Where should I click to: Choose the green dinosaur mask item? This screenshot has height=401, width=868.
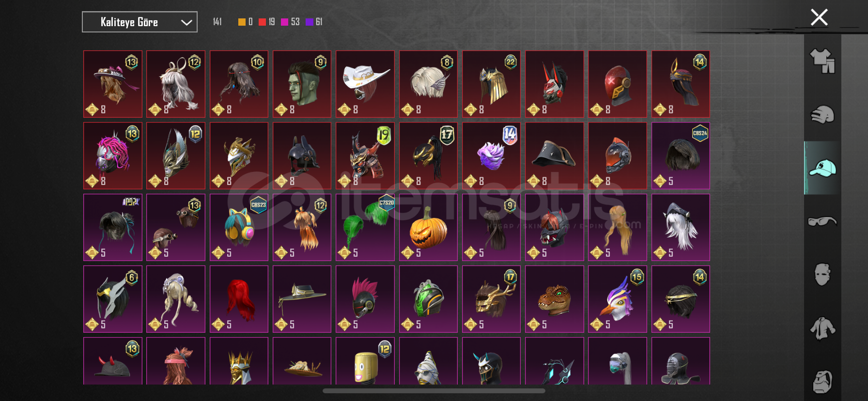[x=555, y=299]
